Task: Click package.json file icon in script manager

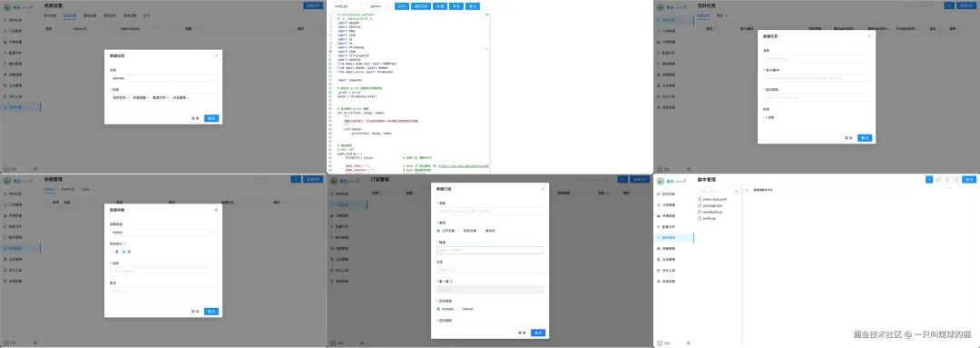Action: (x=700, y=205)
